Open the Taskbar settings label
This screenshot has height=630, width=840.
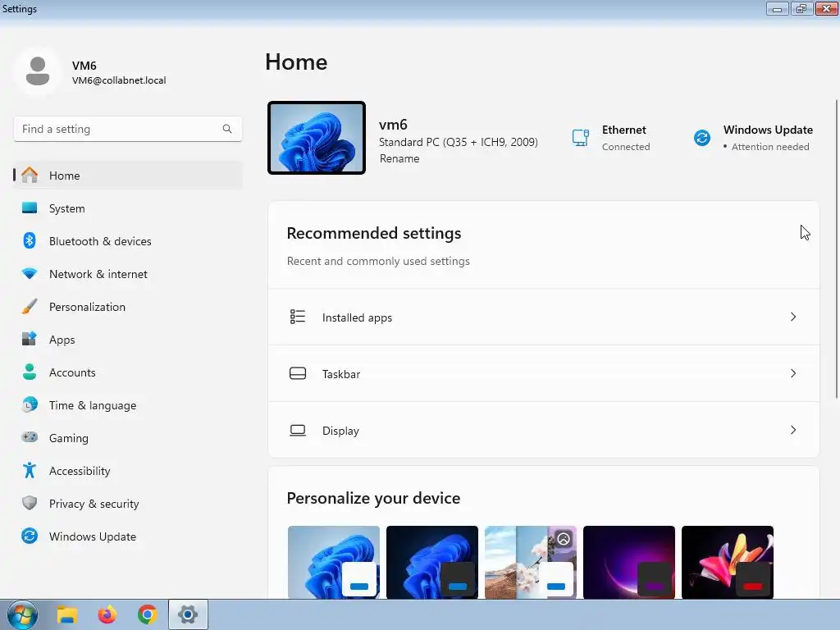(x=341, y=374)
